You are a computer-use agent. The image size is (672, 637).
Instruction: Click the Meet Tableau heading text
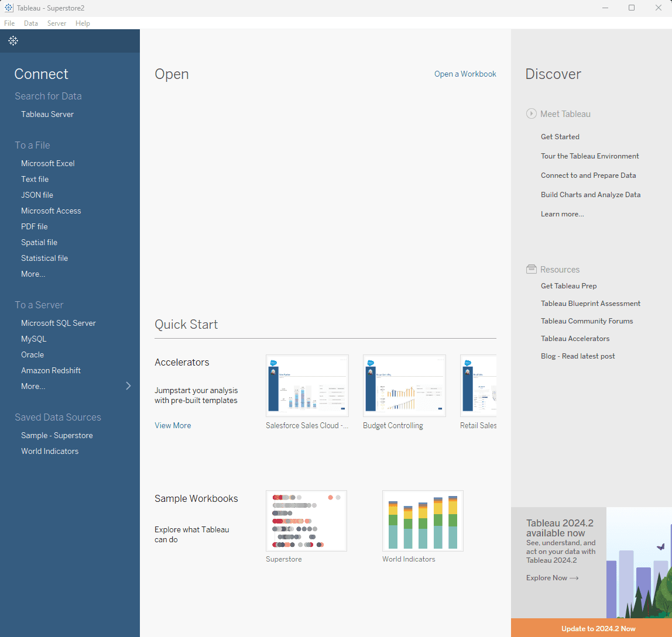(x=565, y=114)
